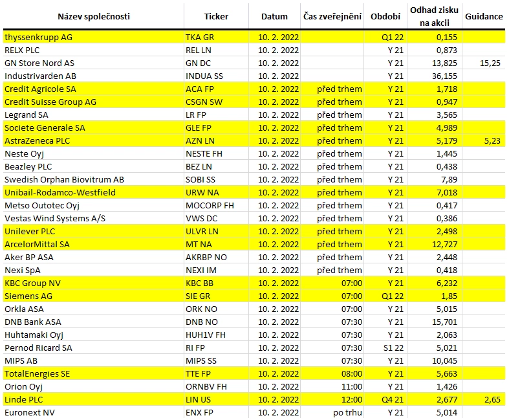Viewport: 509px width, 420px height.
Task: Select the 08:00 release time cell
Action: pos(332,374)
